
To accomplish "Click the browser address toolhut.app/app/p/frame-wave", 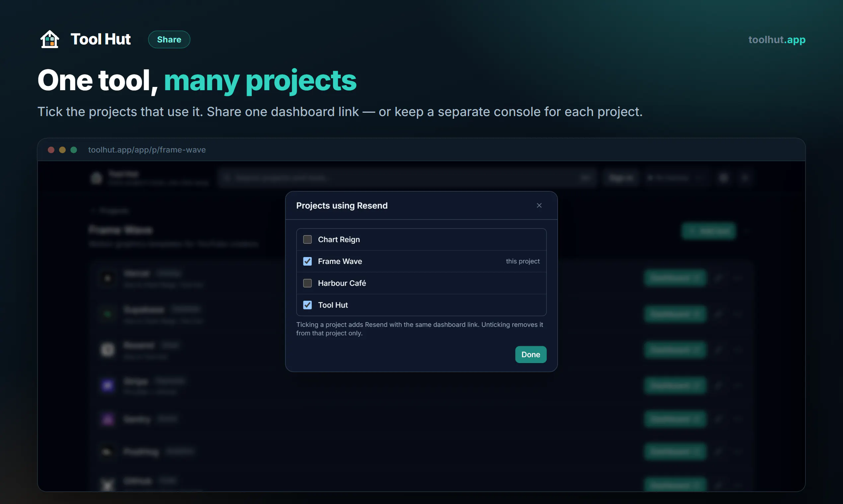I will pyautogui.click(x=147, y=150).
